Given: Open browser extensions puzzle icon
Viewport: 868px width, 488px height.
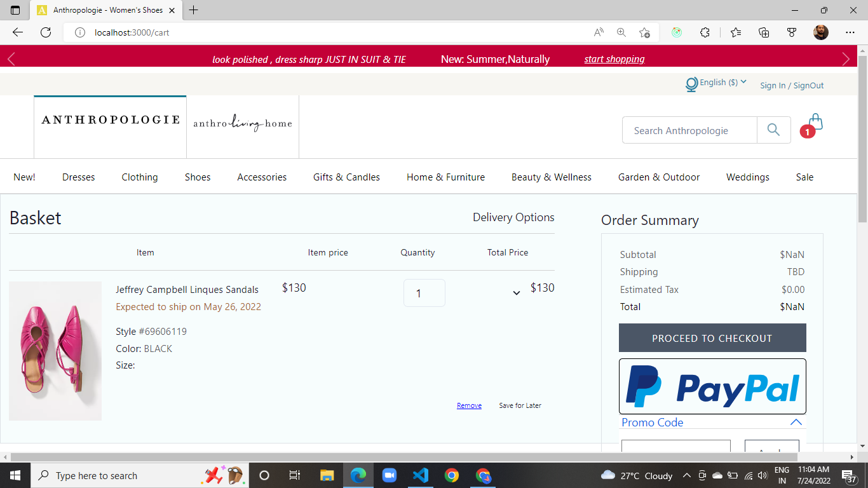Looking at the screenshot, I should tap(705, 32).
